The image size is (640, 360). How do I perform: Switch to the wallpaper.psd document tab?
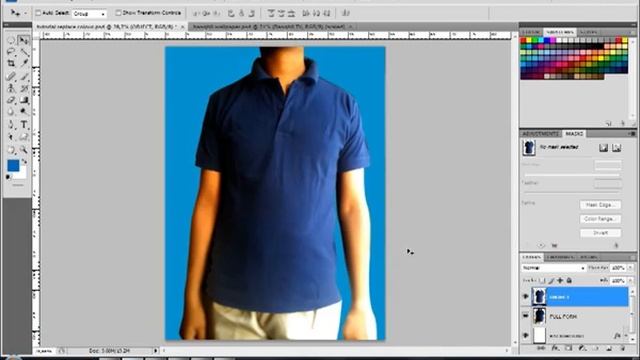[268, 27]
